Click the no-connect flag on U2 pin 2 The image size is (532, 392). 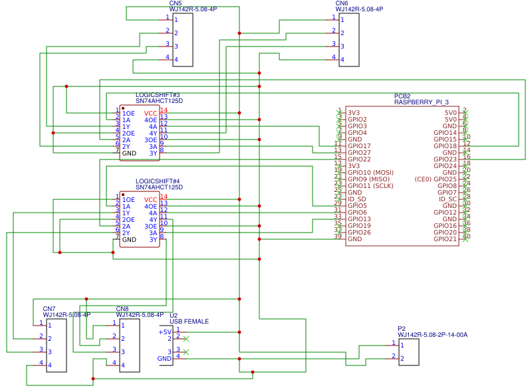point(187,338)
